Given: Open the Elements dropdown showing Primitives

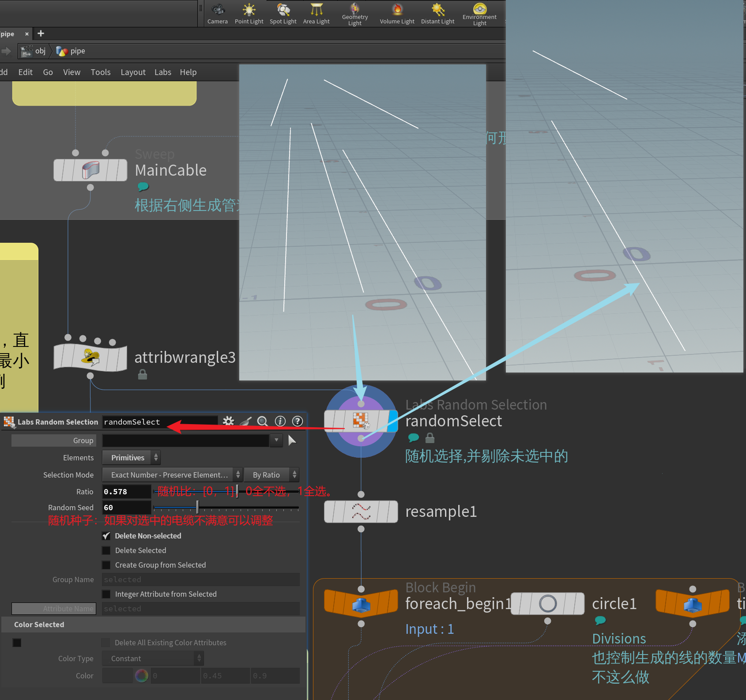Looking at the screenshot, I should pos(131,457).
